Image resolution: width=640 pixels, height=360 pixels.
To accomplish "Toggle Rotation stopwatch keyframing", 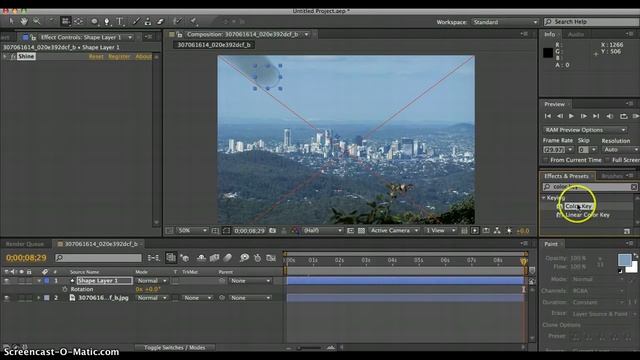I will click(64, 289).
